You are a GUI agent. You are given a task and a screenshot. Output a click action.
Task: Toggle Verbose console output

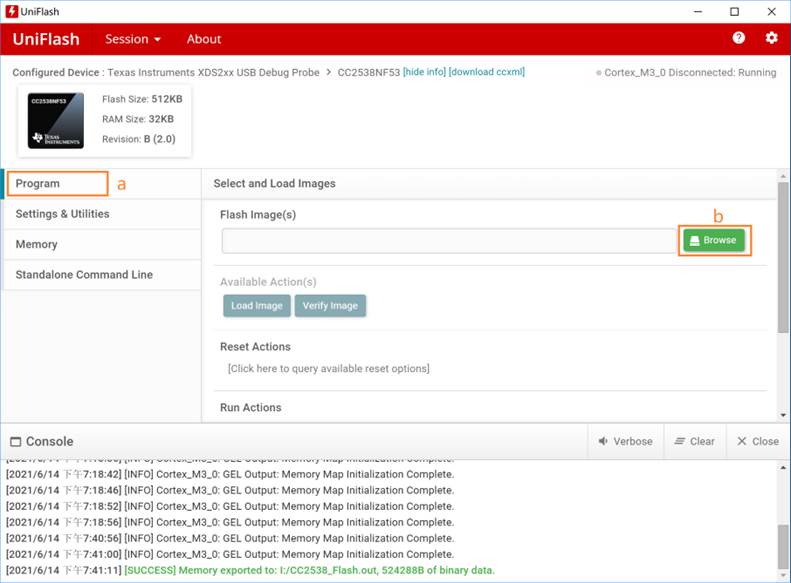pos(625,441)
